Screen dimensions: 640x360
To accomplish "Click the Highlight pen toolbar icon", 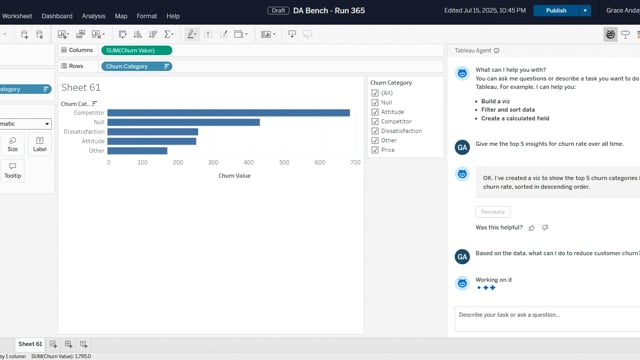I will (190, 34).
